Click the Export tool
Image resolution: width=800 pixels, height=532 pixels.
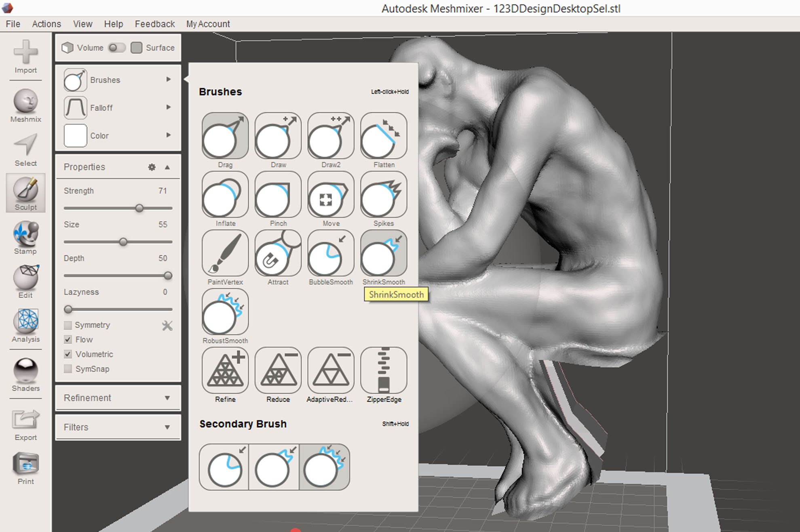click(x=25, y=425)
